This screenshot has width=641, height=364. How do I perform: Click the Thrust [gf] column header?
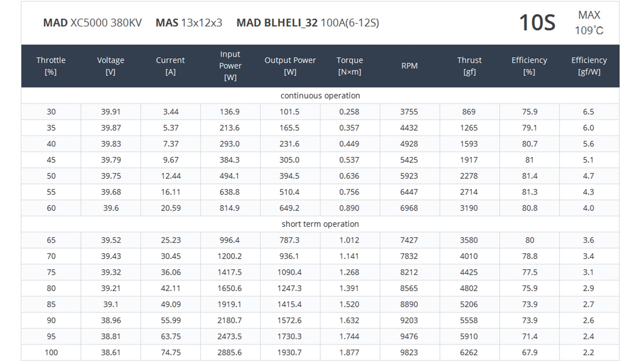[x=469, y=66]
